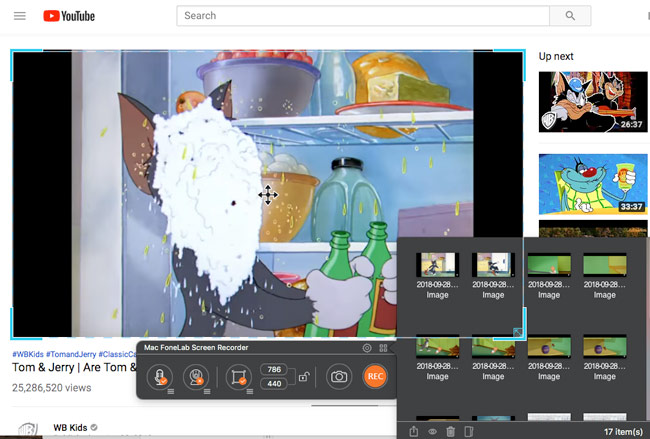This screenshot has width=650, height=439.
Task: Select green thumbnail showing small Jerry figure
Action: (549, 265)
